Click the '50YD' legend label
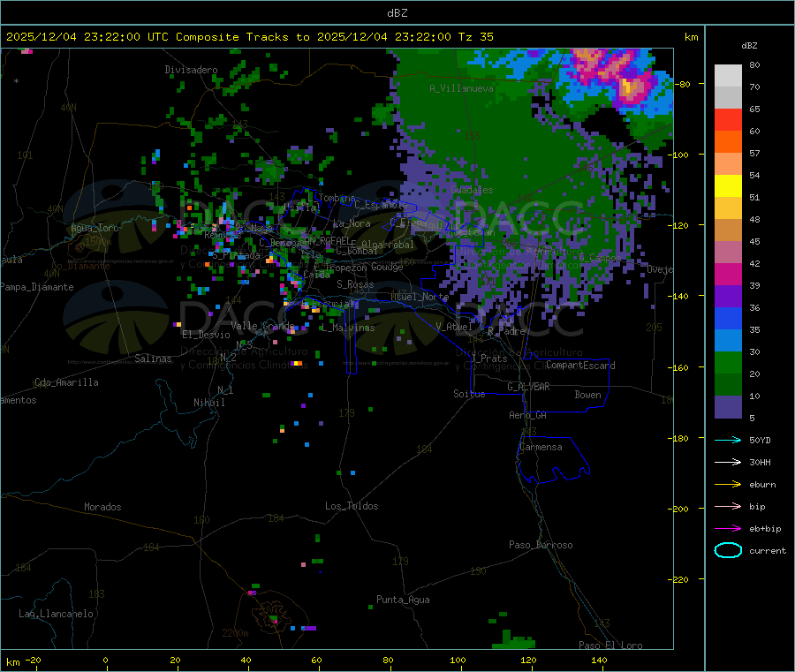 click(x=760, y=440)
